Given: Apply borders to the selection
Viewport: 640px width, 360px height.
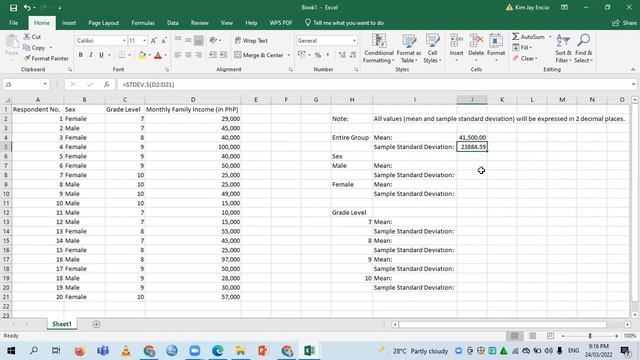Looking at the screenshot, I should [x=122, y=55].
